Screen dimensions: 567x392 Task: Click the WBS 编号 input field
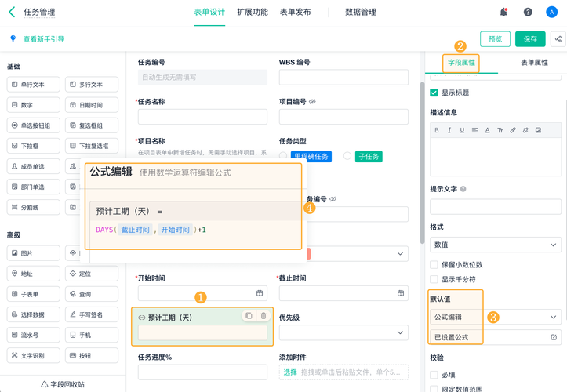(x=343, y=77)
